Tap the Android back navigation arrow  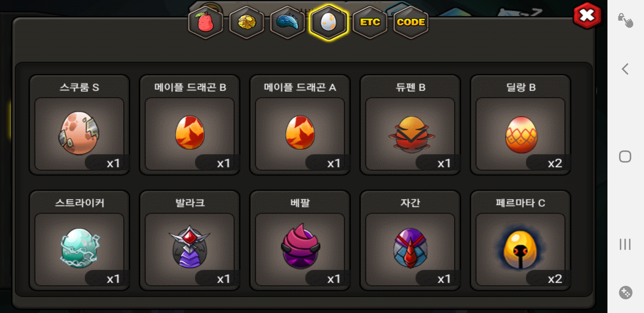(x=625, y=69)
